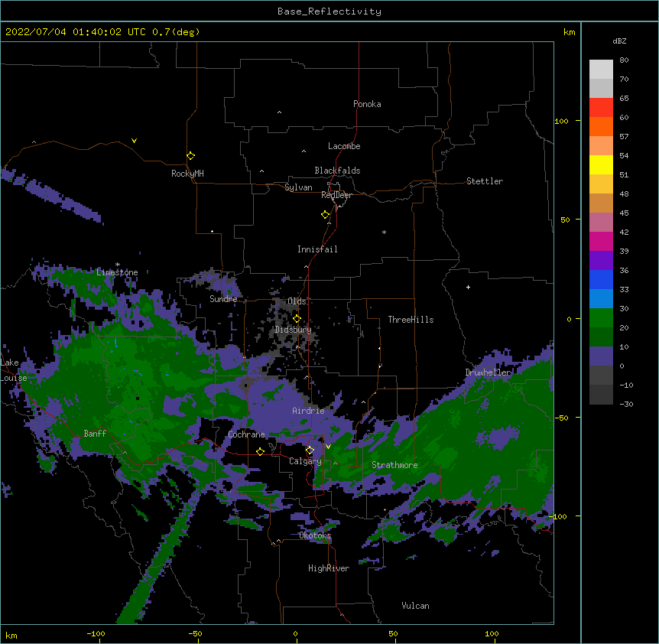The height and width of the screenshot is (644, 659).
Task: Select the Calgary label
Action: [305, 461]
